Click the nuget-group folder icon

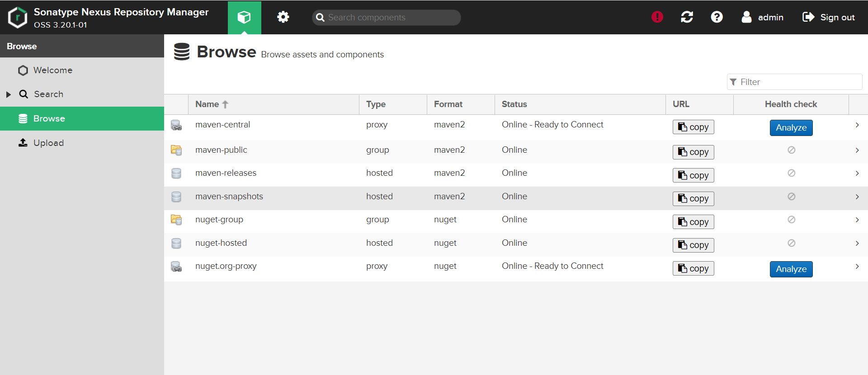pos(176,220)
